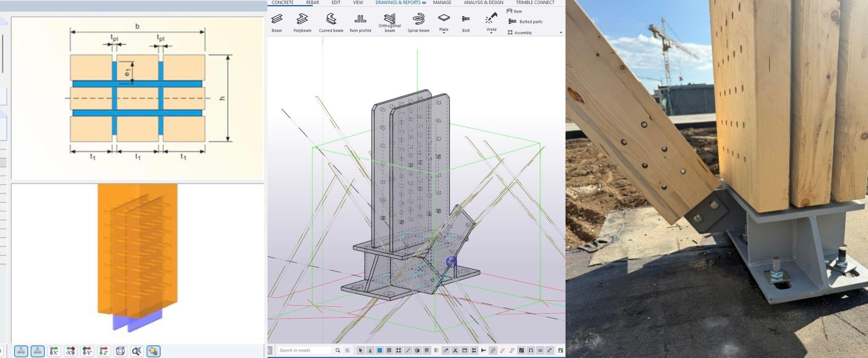Toggle the four-dots points selection switch

coord(398,350)
